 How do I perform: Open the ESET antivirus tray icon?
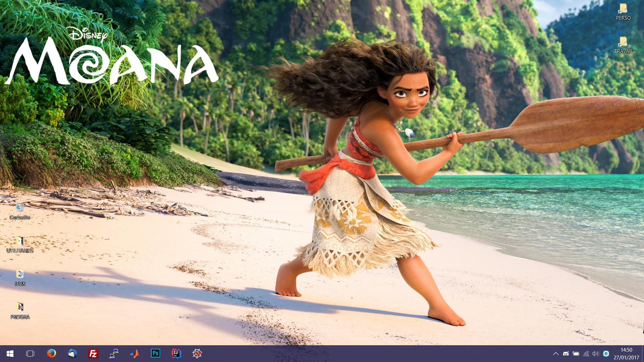(606, 354)
